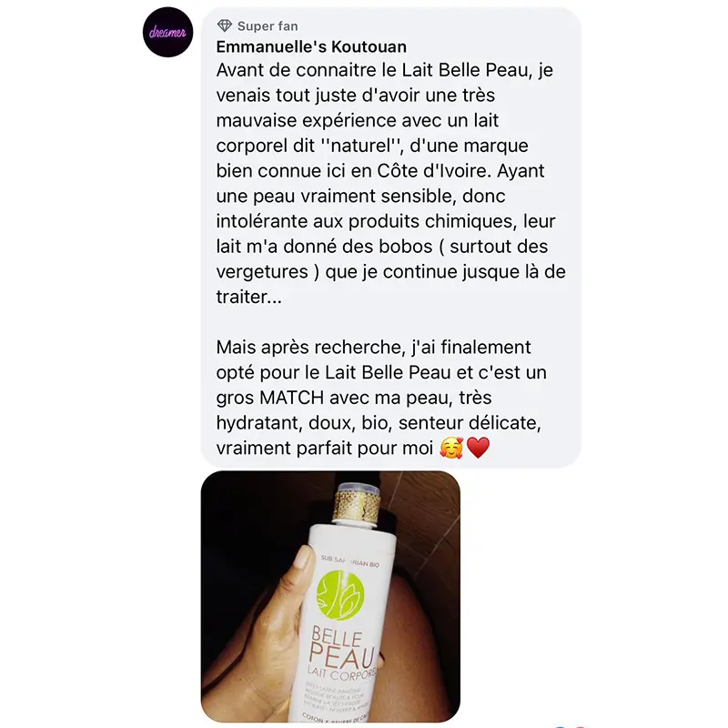Click the red heart emoji in comment
Viewport: 728px width, 728px height.
478,448
